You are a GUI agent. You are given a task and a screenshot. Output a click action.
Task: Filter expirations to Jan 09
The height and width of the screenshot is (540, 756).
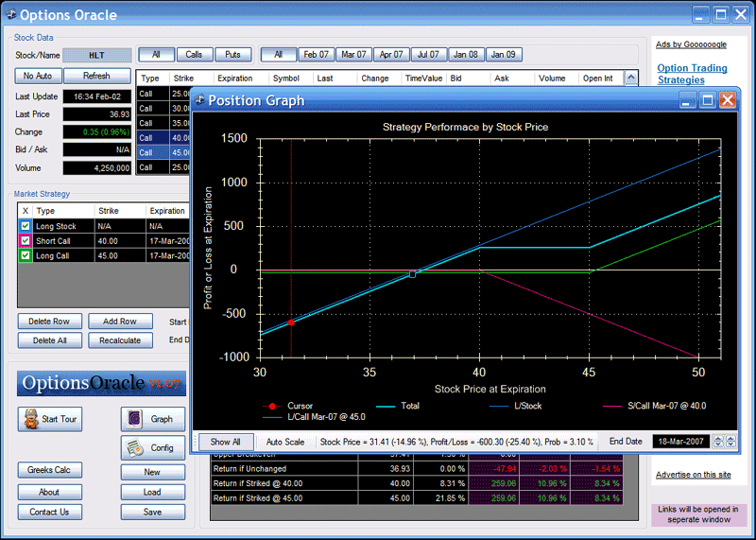[504, 55]
